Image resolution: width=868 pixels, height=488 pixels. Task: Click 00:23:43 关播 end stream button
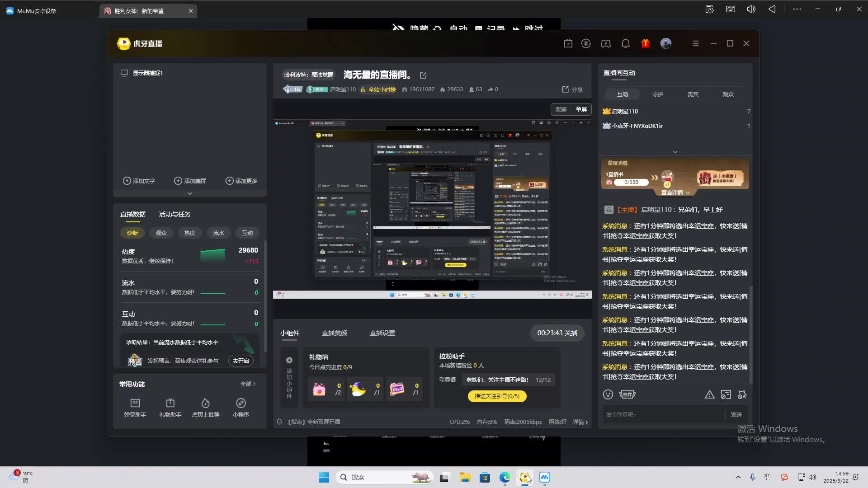click(557, 333)
